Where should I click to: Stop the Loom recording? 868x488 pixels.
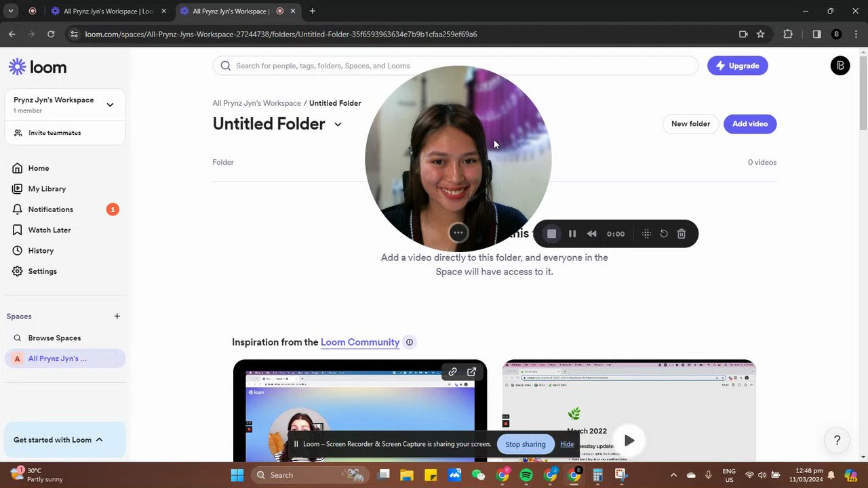[552, 234]
